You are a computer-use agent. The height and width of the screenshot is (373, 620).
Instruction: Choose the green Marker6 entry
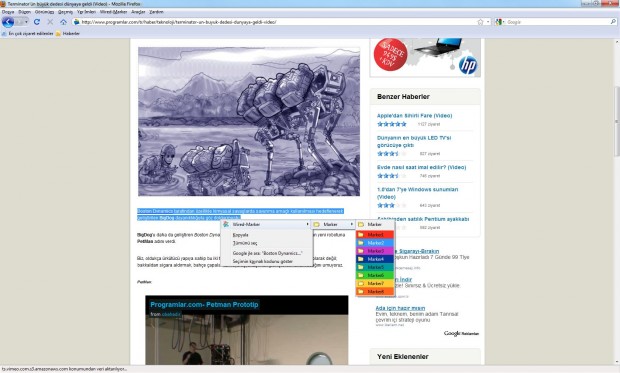coord(375,275)
